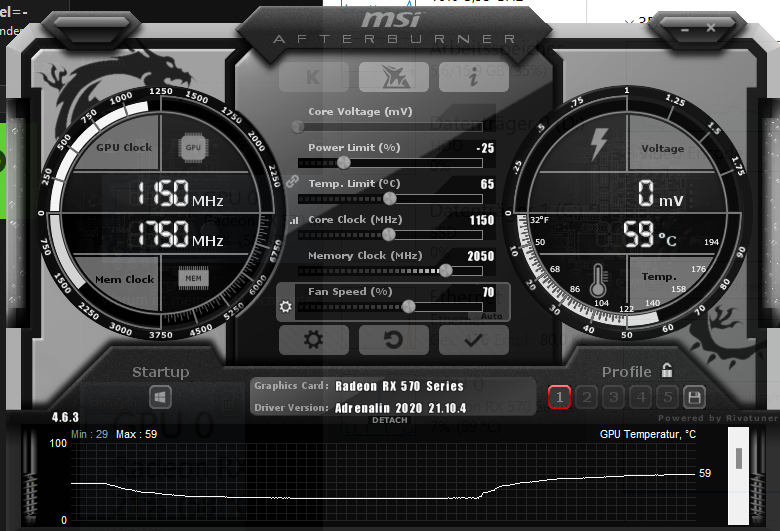Click the Max : 59 graph label
Viewport: 780px width, 531px height.
point(136,434)
